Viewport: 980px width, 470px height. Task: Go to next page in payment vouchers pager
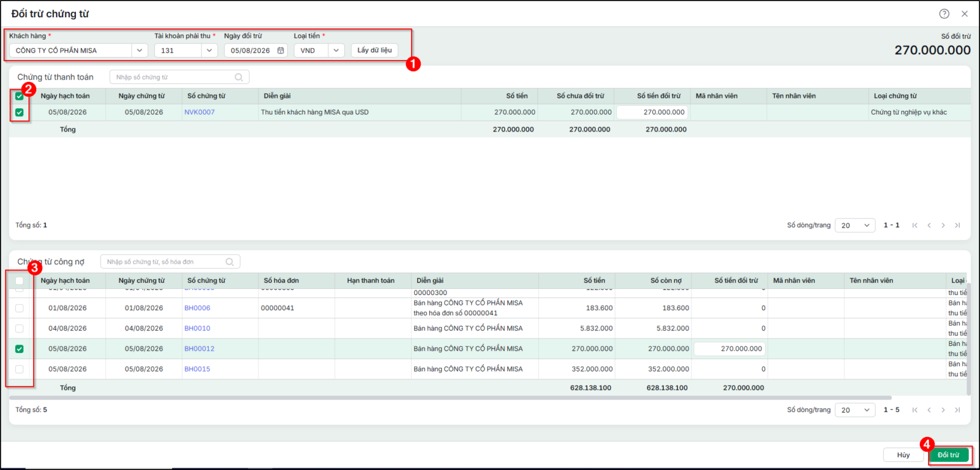pyautogui.click(x=943, y=225)
